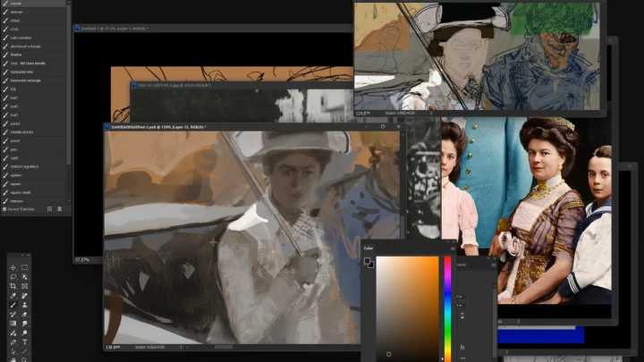Select the Brush tool in toolbox

[x=13, y=305]
